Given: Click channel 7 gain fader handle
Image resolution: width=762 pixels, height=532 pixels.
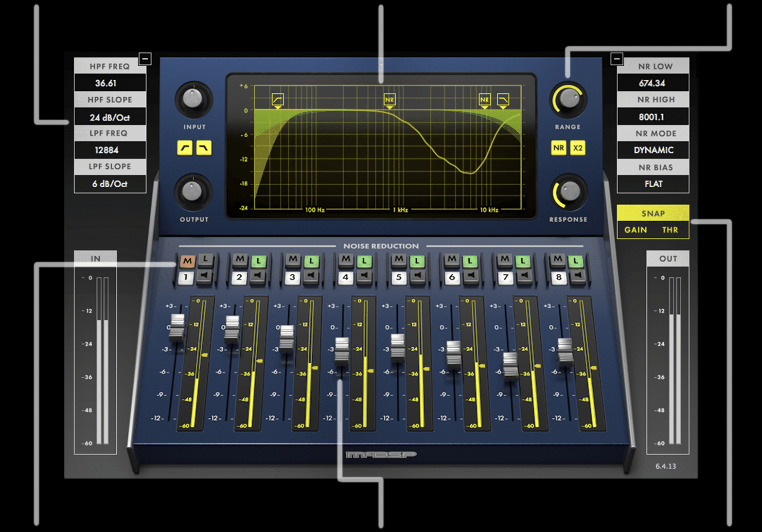Looking at the screenshot, I should pyautogui.click(x=510, y=364).
